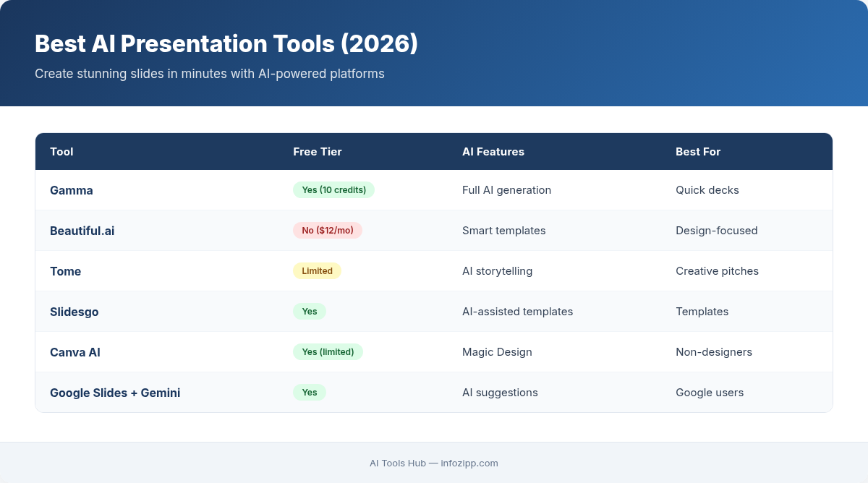868x483 pixels.
Task: Select the 'Free Tier' column header
Action: tap(318, 152)
